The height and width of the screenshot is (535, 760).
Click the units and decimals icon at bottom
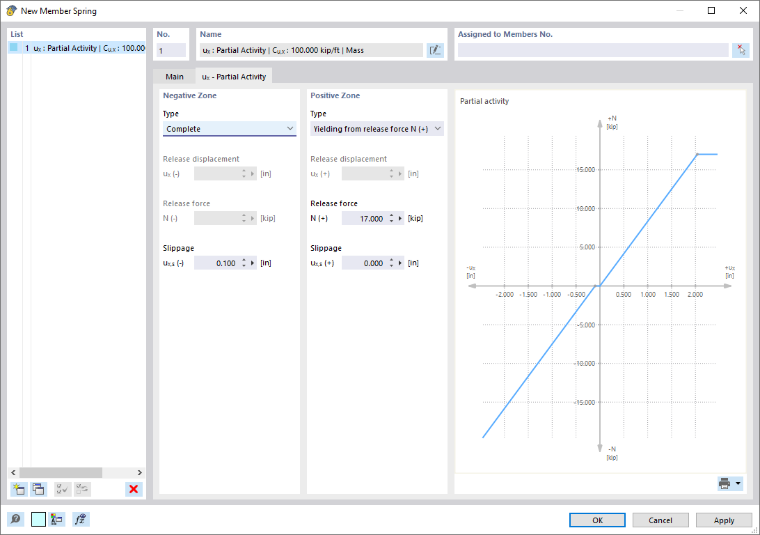(x=57, y=519)
